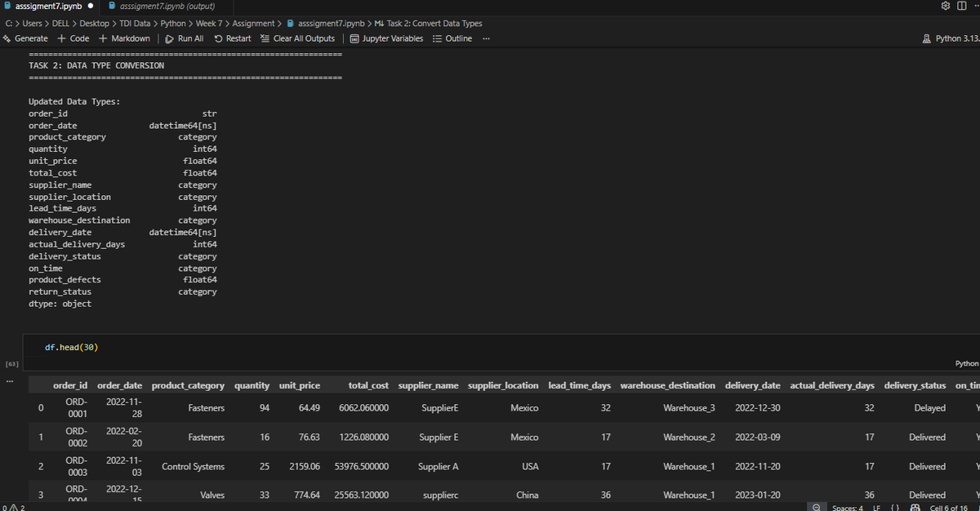Click 'warehouse_destination' column header

(668, 385)
